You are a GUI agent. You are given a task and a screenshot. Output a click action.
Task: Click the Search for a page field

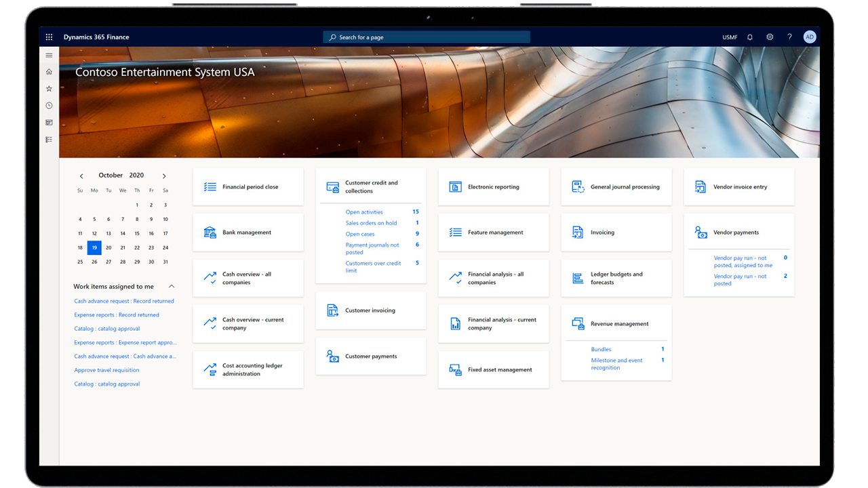[x=427, y=37]
